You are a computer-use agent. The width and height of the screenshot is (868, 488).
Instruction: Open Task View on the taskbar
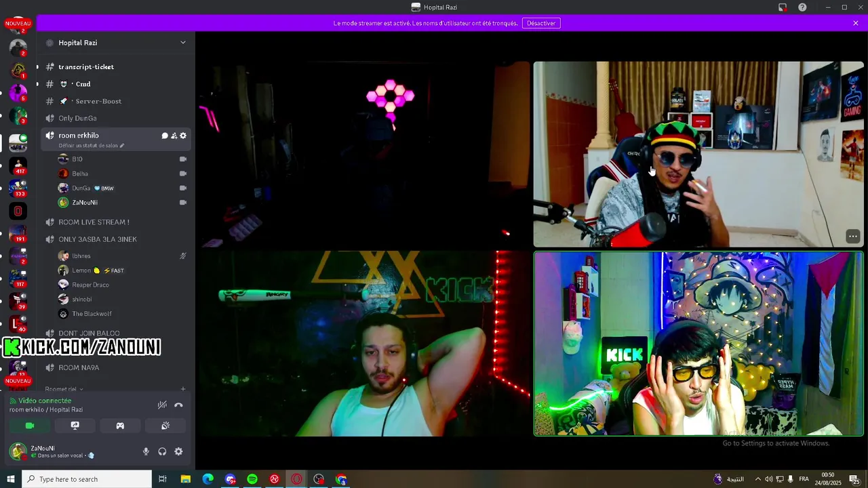coord(163,479)
